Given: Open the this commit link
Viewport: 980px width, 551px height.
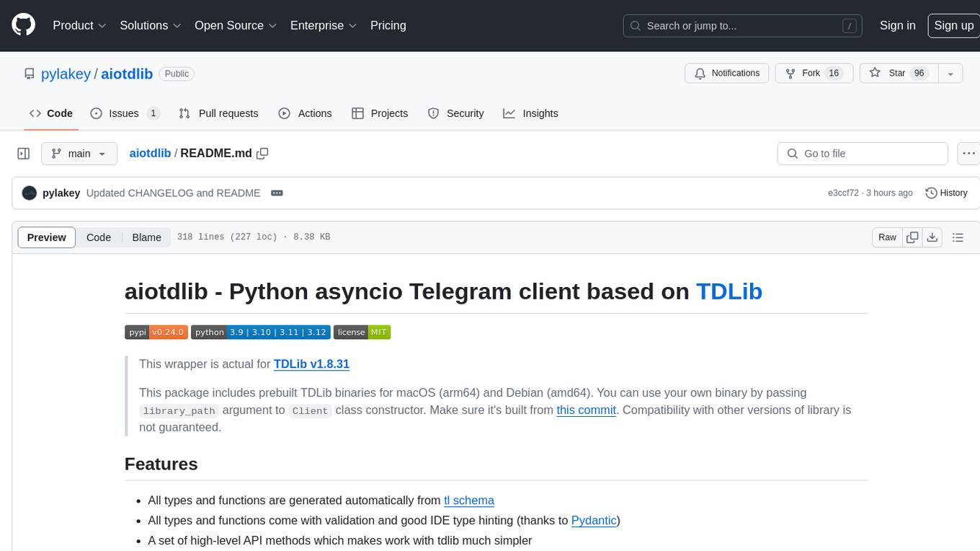Looking at the screenshot, I should (x=586, y=410).
